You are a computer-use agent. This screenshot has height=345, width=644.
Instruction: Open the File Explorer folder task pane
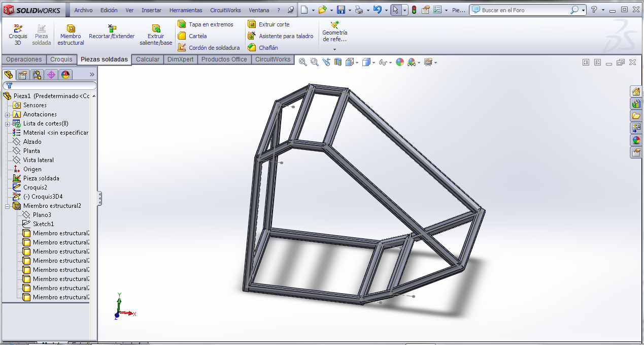[x=636, y=116]
